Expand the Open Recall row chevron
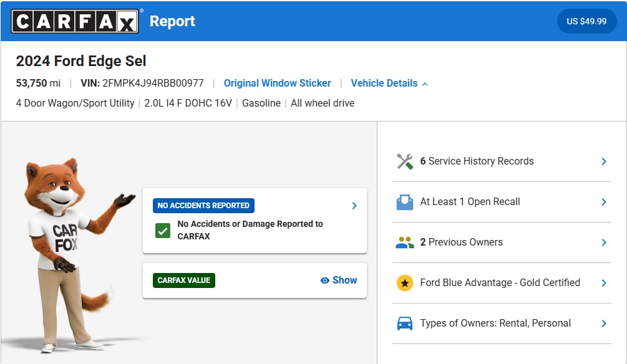This screenshot has width=627, height=364. [604, 202]
